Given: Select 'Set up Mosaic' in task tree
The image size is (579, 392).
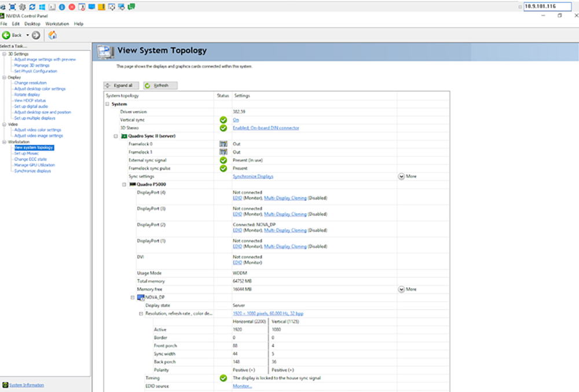Looking at the screenshot, I should 26,153.
